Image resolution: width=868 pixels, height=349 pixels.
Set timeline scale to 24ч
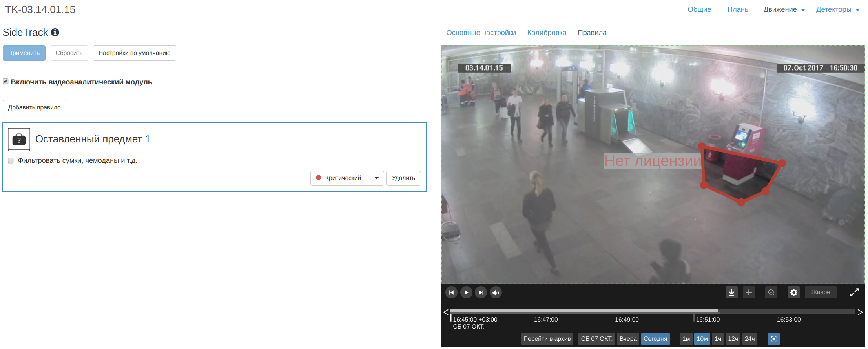pos(749,339)
